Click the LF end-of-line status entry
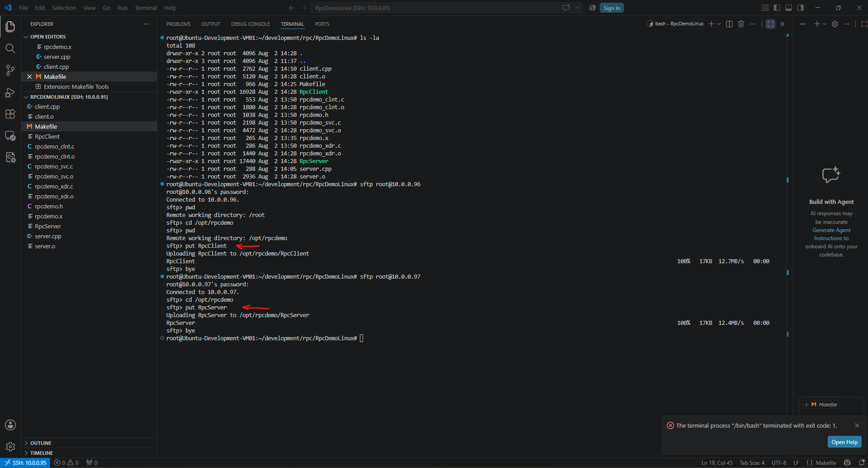868x468 pixels. [x=796, y=463]
